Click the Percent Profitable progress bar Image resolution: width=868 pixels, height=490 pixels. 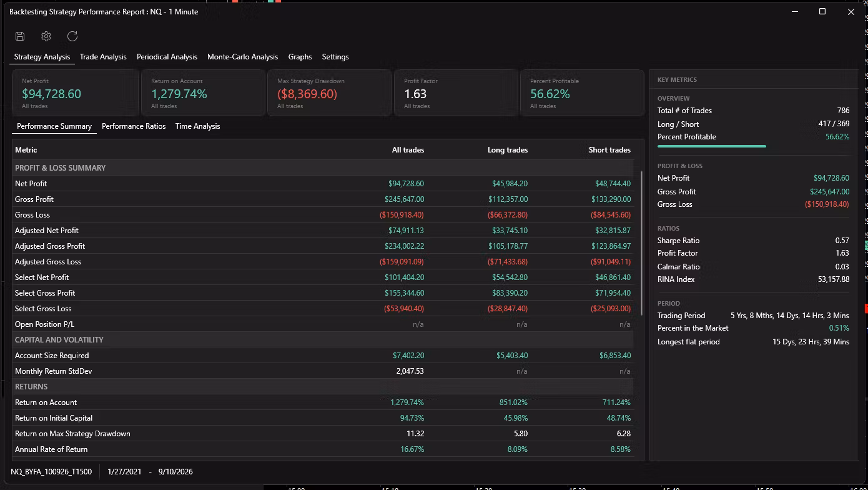coord(711,146)
